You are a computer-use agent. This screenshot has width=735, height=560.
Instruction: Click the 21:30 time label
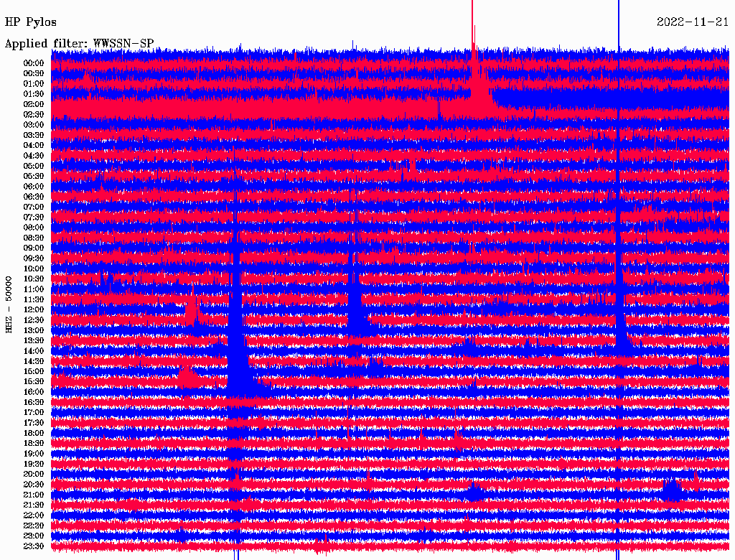coord(34,505)
